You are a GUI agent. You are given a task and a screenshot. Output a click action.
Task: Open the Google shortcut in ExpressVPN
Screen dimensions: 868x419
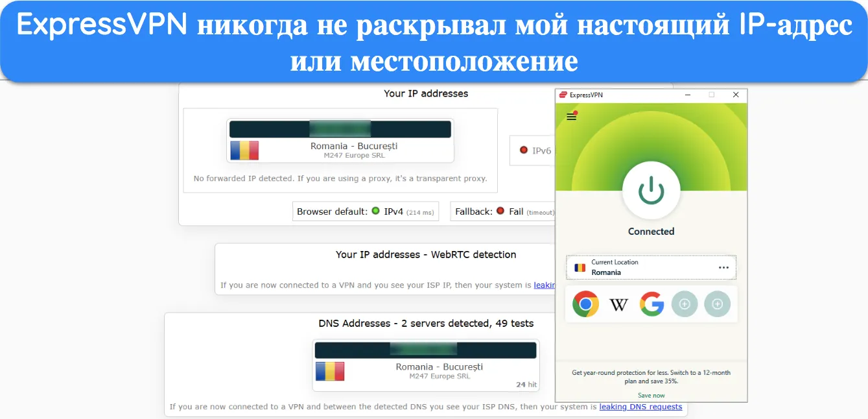point(652,304)
